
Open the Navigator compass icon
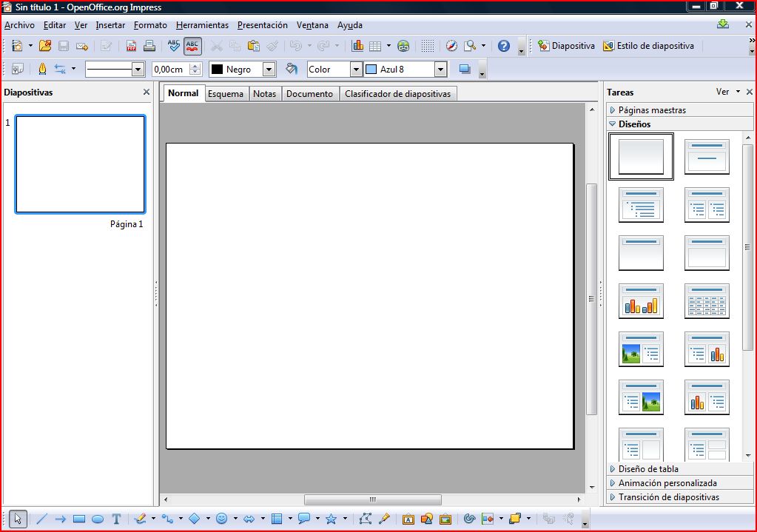[x=451, y=46]
